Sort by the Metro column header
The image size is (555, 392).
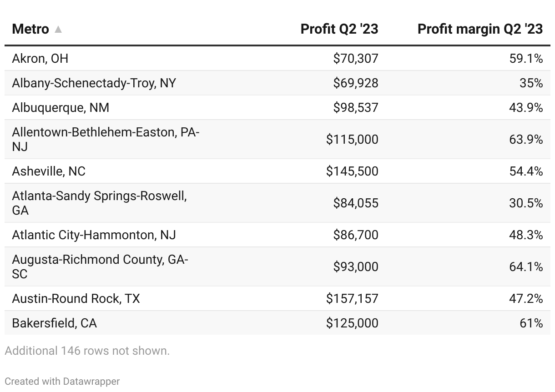click(30, 29)
